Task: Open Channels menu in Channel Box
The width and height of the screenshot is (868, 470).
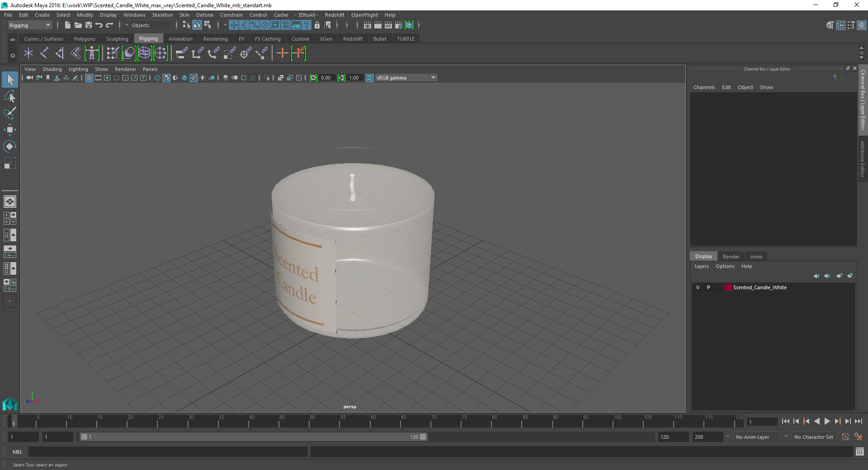Action: [704, 87]
